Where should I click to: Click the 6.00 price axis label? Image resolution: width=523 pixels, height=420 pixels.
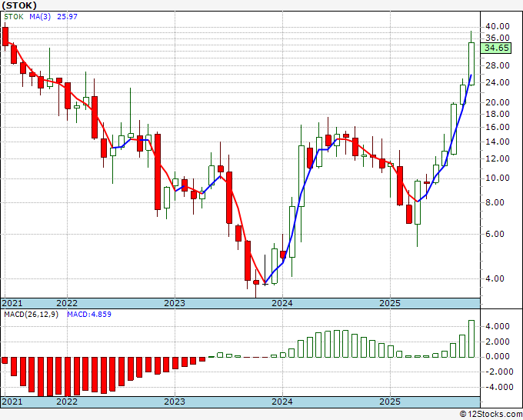pyautogui.click(x=495, y=234)
